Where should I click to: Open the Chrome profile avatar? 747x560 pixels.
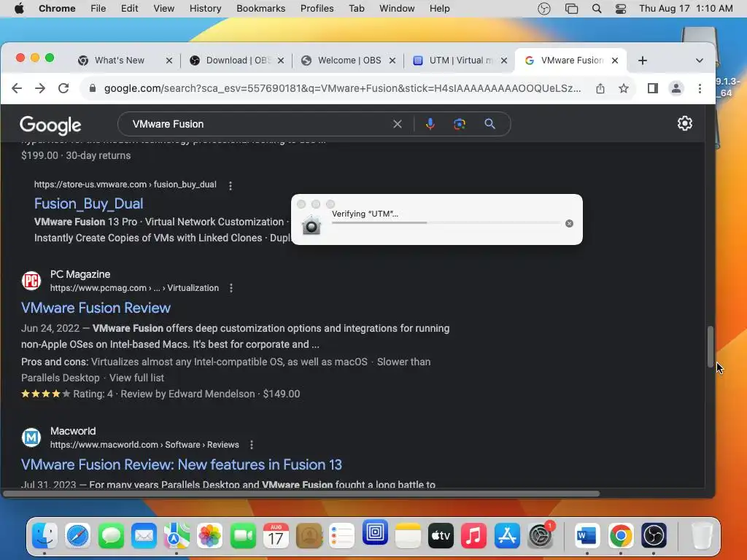tap(676, 88)
